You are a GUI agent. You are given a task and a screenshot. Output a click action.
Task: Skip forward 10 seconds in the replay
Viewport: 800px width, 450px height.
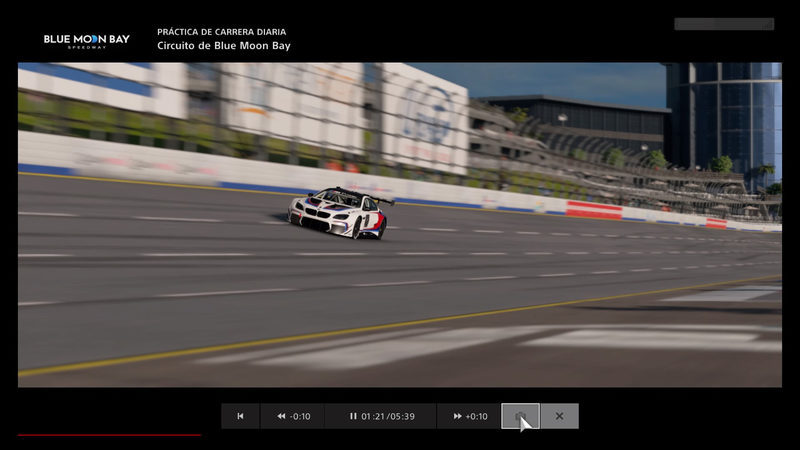(x=469, y=416)
